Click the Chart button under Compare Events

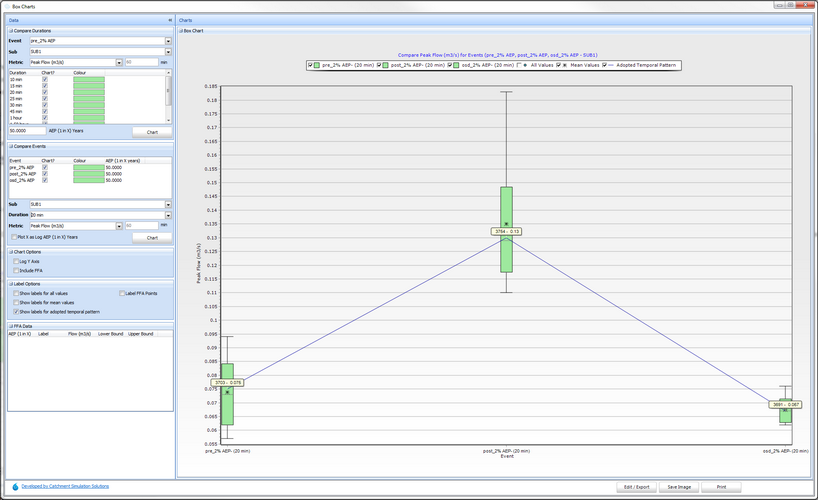click(152, 237)
